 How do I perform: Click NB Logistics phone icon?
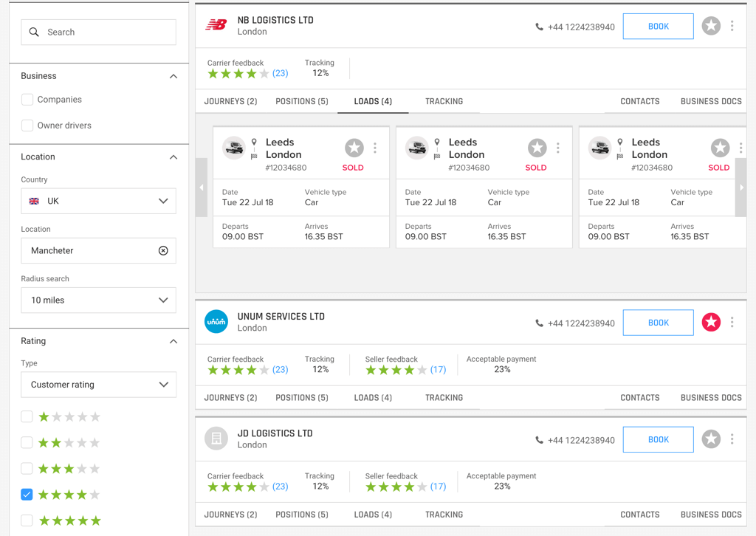coord(539,27)
